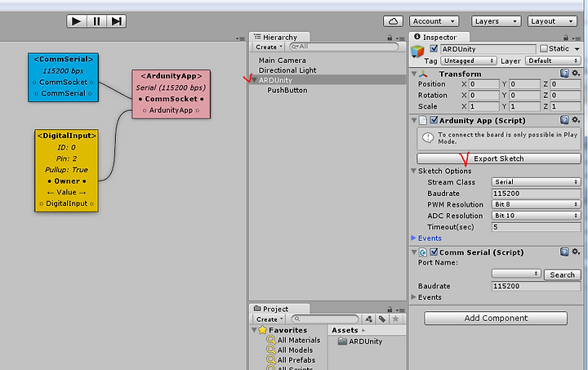Open Ardunity App script help icon
Viewport: 588px width, 370px height.
[564, 119]
